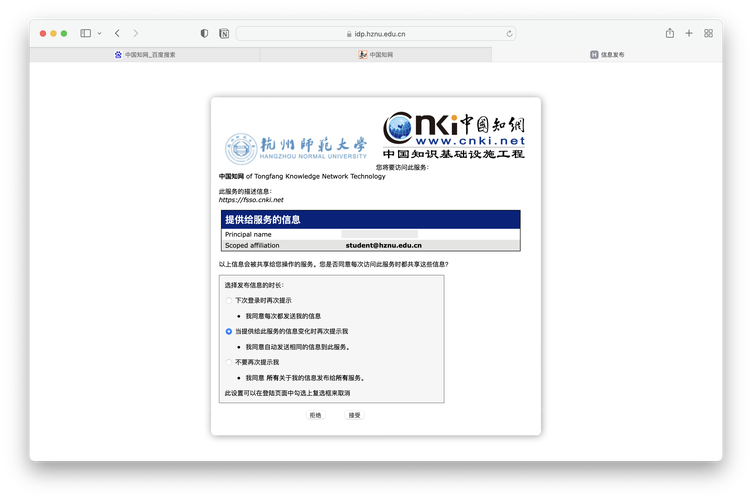Click the macOS green fullscreen window button

tap(64, 34)
